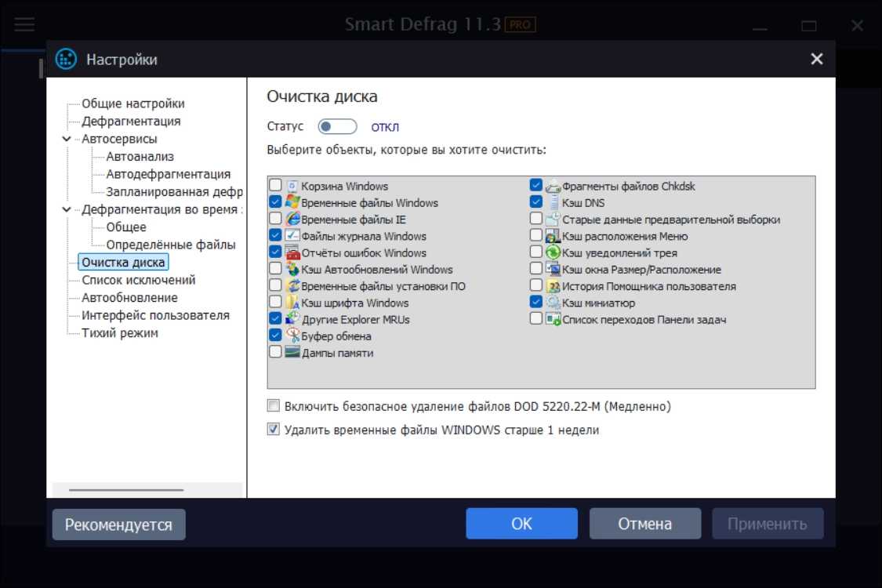This screenshot has height=588, width=882.
Task: Open Список исключений settings item
Action: [138, 280]
